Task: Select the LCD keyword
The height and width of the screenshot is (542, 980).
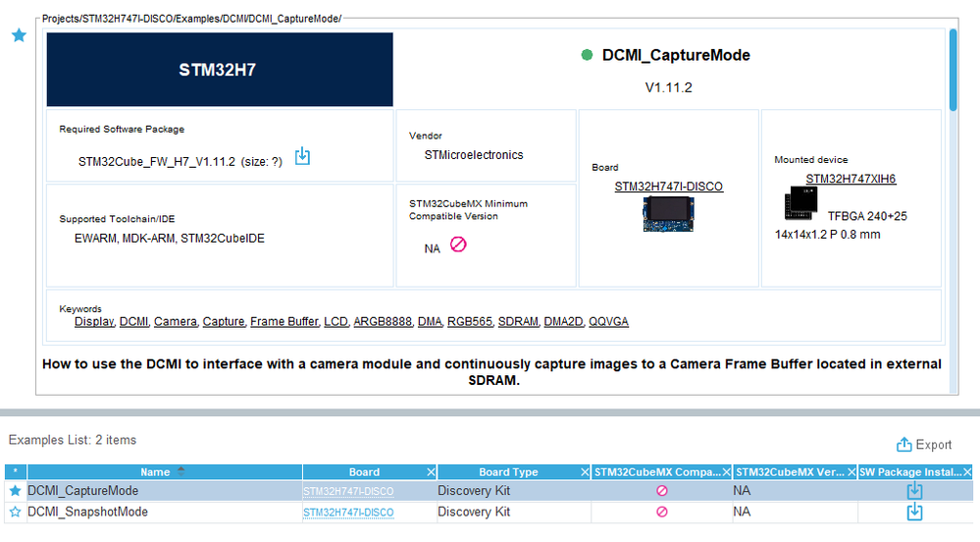Action: click(x=335, y=322)
